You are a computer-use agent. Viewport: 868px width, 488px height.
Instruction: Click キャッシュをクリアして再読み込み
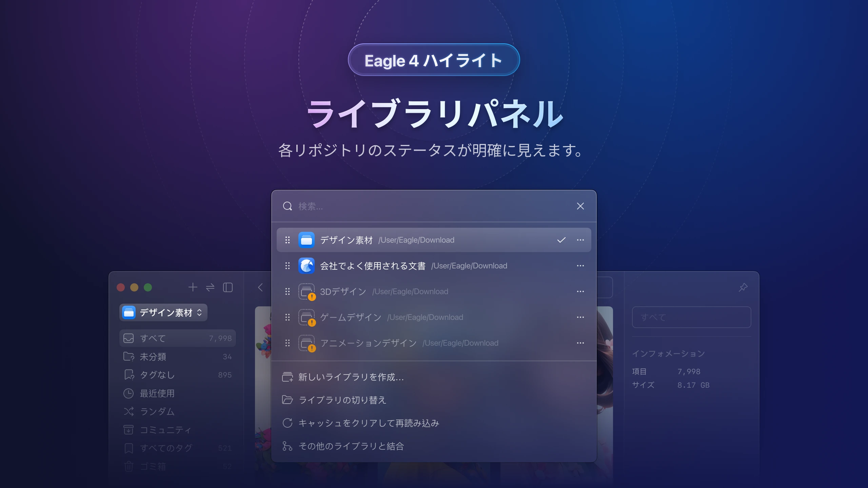tap(434, 423)
